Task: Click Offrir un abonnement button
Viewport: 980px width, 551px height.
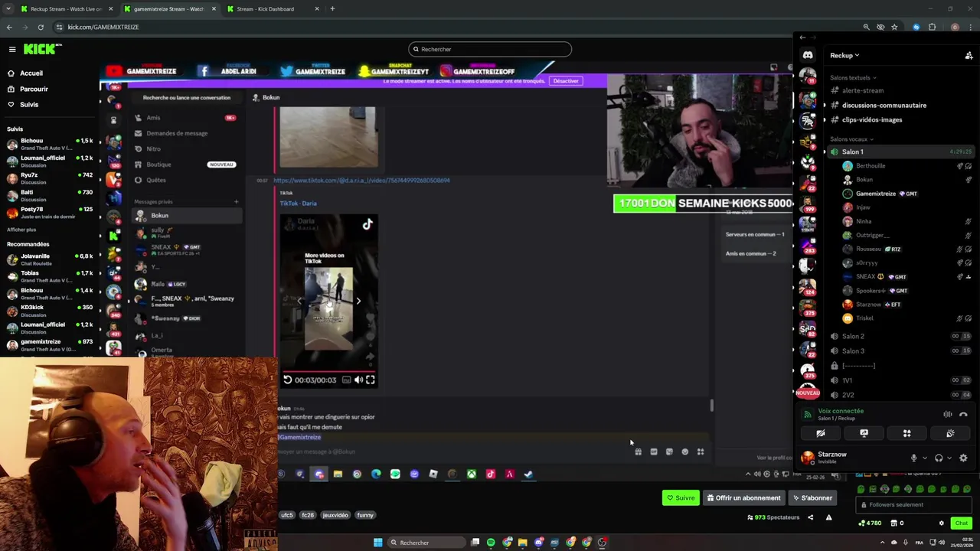Action: pos(743,498)
